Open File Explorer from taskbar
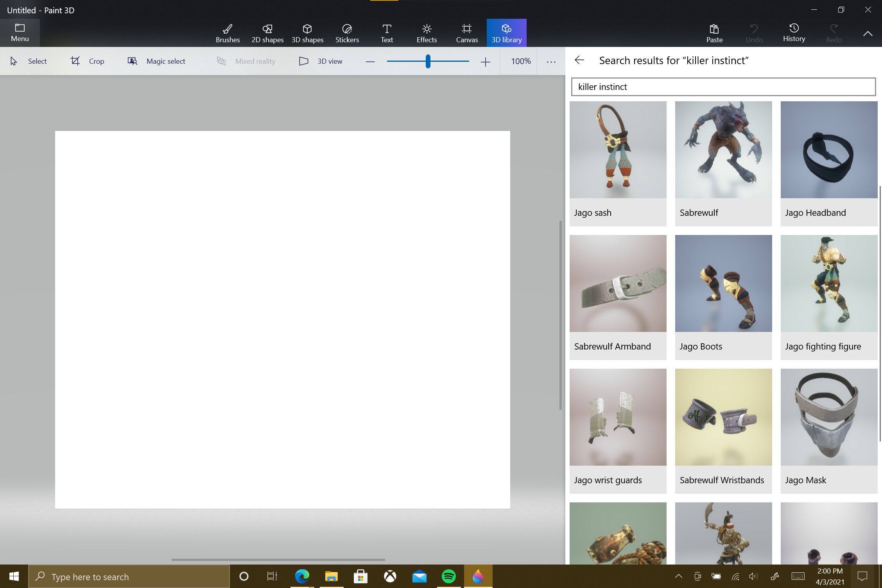The height and width of the screenshot is (588, 882). pyautogui.click(x=331, y=576)
